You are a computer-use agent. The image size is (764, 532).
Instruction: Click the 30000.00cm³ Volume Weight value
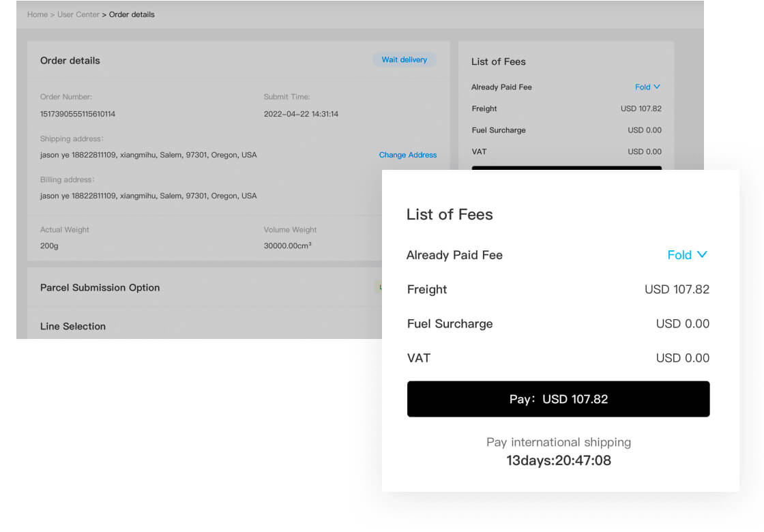(x=287, y=246)
